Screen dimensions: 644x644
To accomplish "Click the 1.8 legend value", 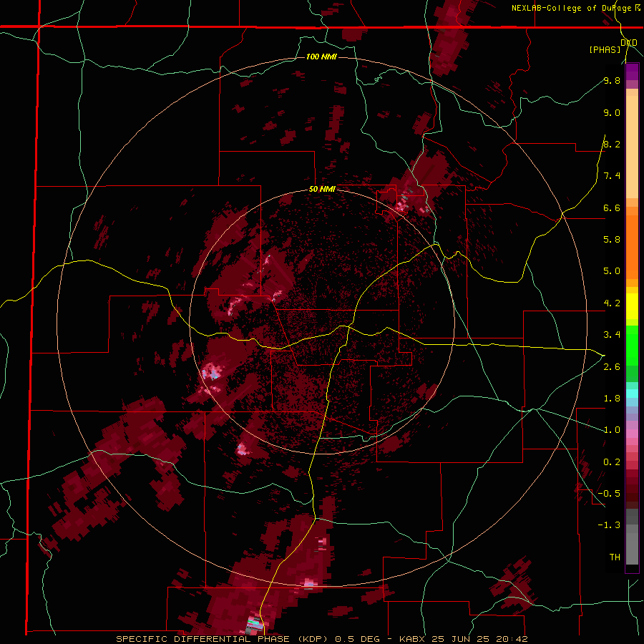I will coord(612,399).
